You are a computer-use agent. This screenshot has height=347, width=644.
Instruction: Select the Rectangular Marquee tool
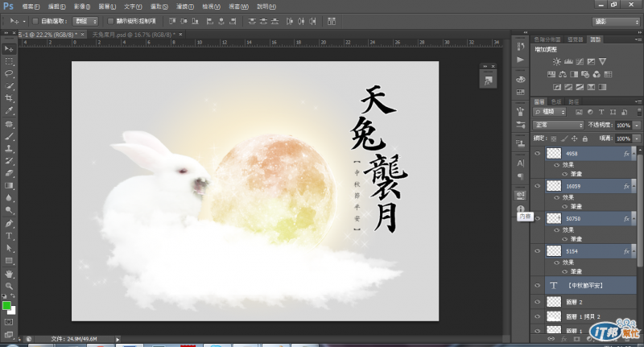9,61
